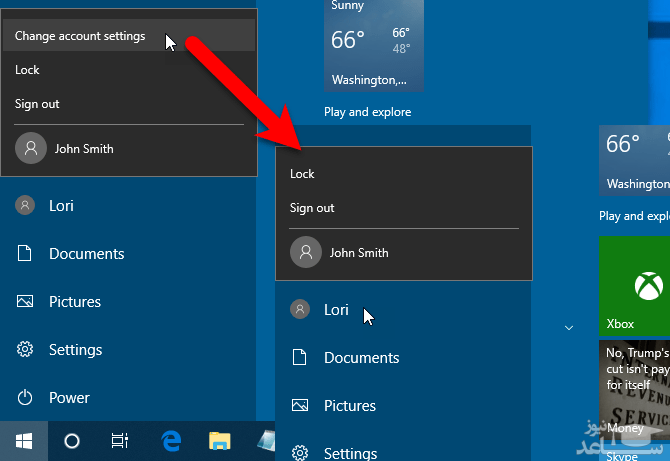
Task: Choose Lock below Change account settings
Action: (28, 70)
